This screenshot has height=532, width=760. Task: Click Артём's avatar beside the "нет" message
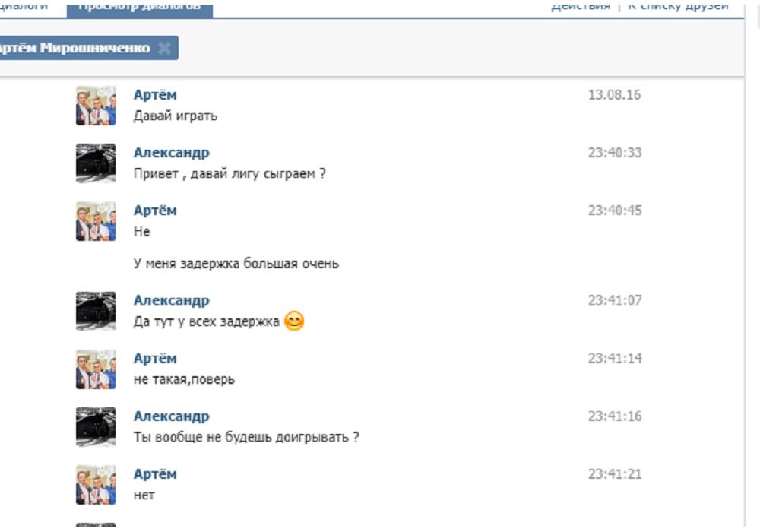coord(96,484)
